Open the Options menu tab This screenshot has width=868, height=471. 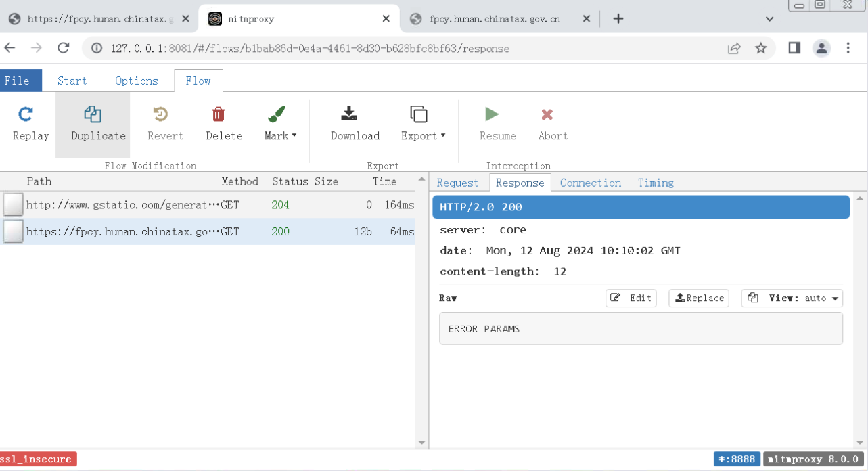(137, 81)
